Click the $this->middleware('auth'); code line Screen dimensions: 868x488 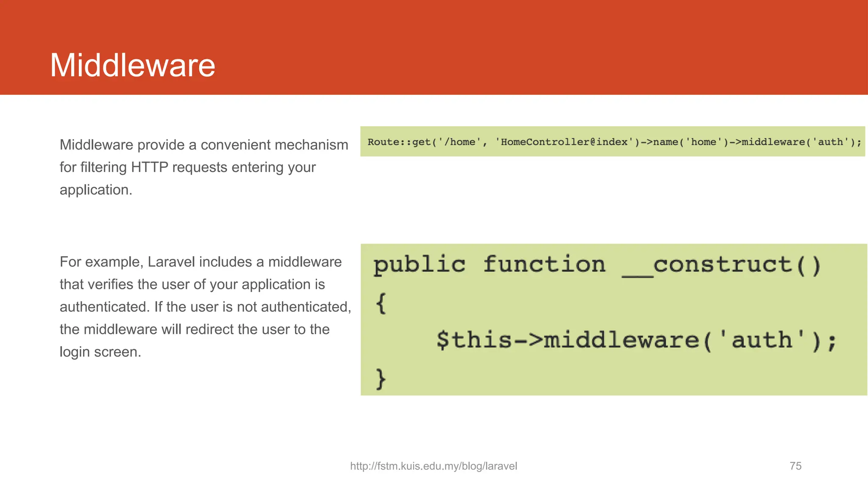pyautogui.click(x=637, y=340)
